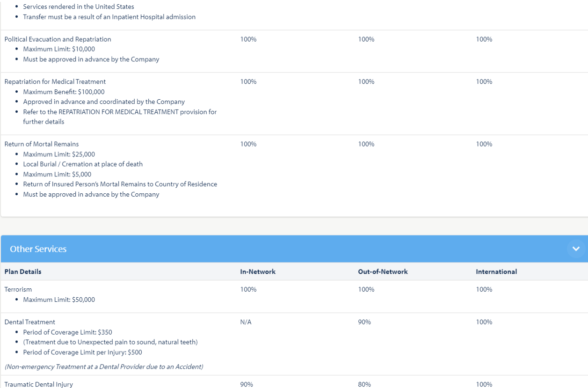The height and width of the screenshot is (388, 588).
Task: Click the Repatriation for Medical Treatment title
Action: point(55,81)
